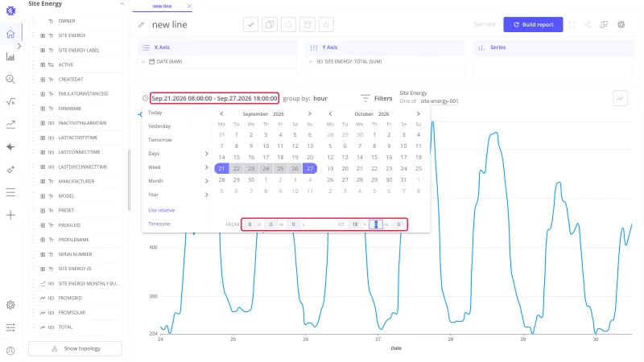644x362 pixels.
Task: Select the Yesterday preset
Action: point(159,126)
